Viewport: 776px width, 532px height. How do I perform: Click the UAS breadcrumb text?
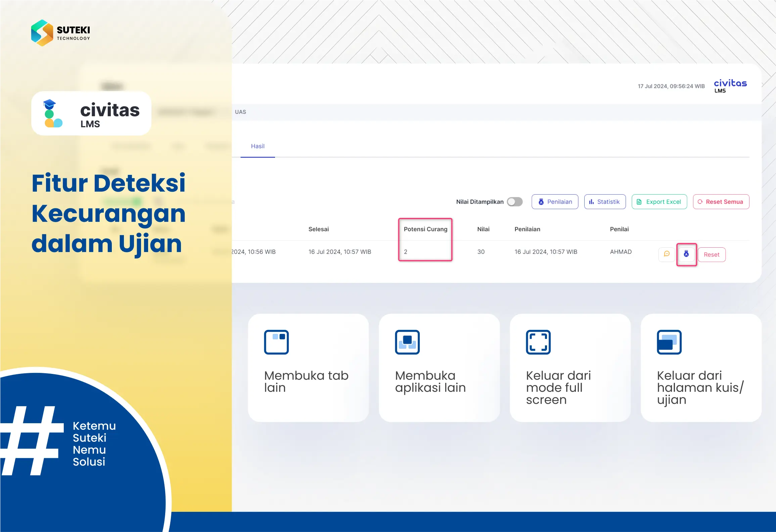point(240,112)
